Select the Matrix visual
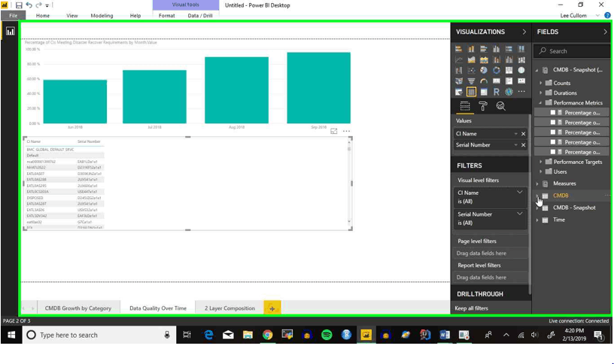614x364 pixels. [484, 92]
